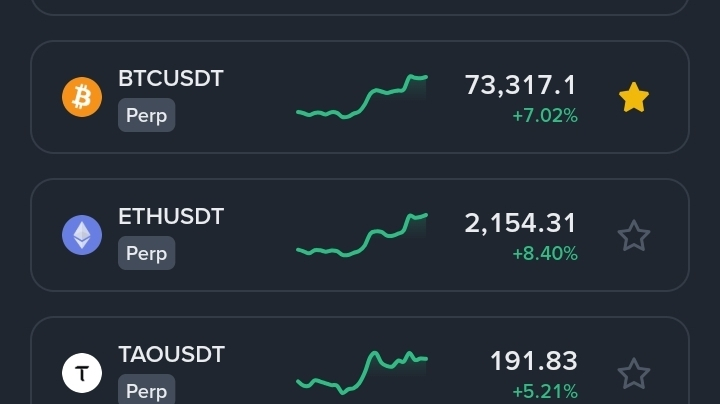
Task: Click the +7.02% change on BTCUSDT
Action: (x=545, y=115)
